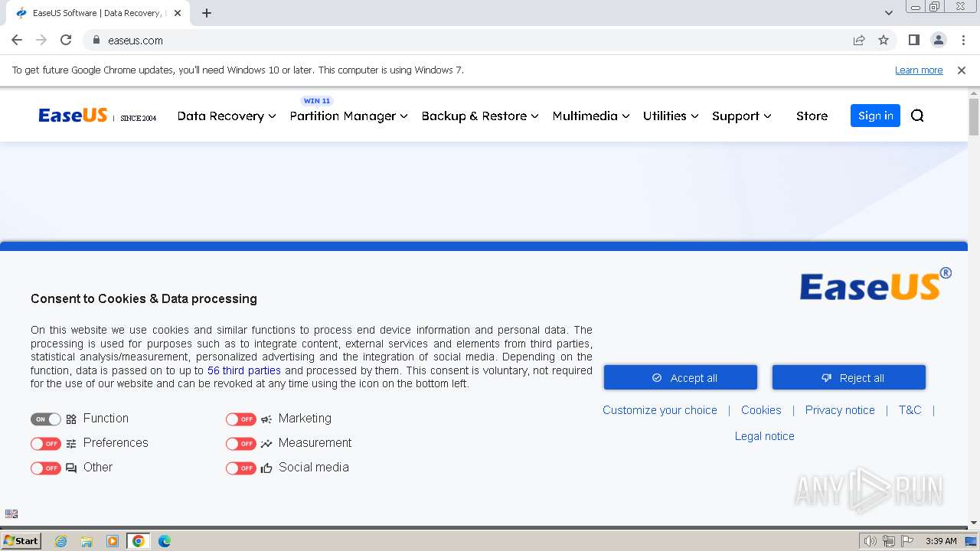This screenshot has height=551, width=980.
Task: Click the Accept all button
Action: (681, 377)
